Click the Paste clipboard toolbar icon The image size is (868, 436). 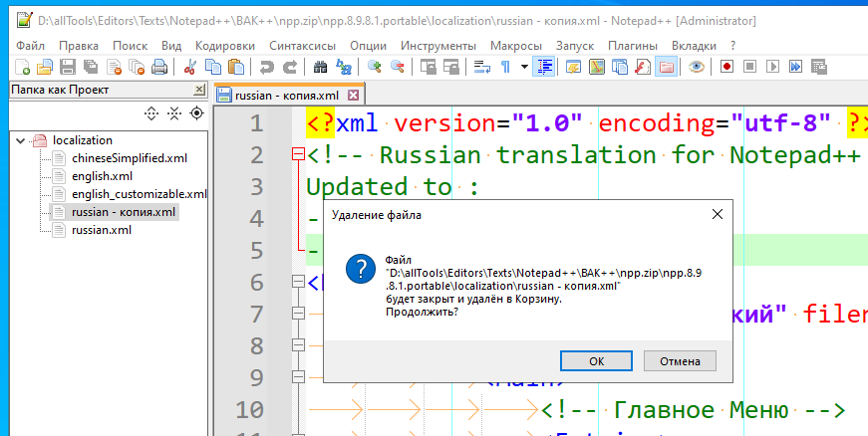click(236, 68)
